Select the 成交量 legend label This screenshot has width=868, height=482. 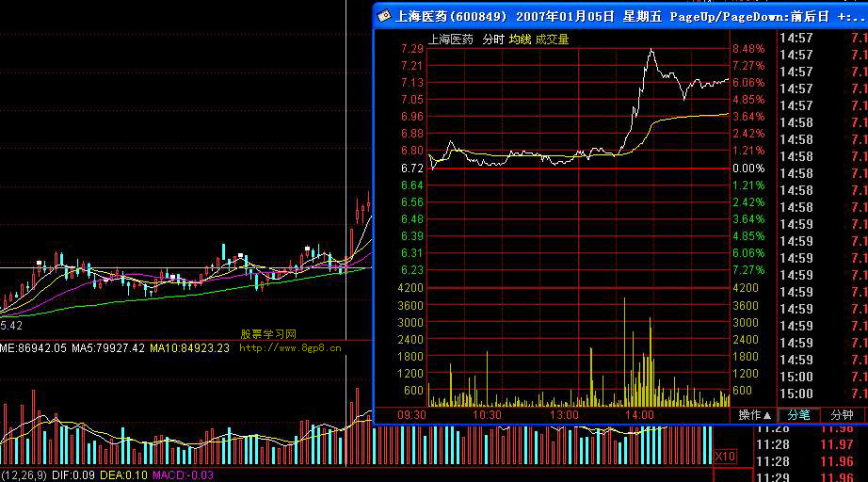coord(552,40)
